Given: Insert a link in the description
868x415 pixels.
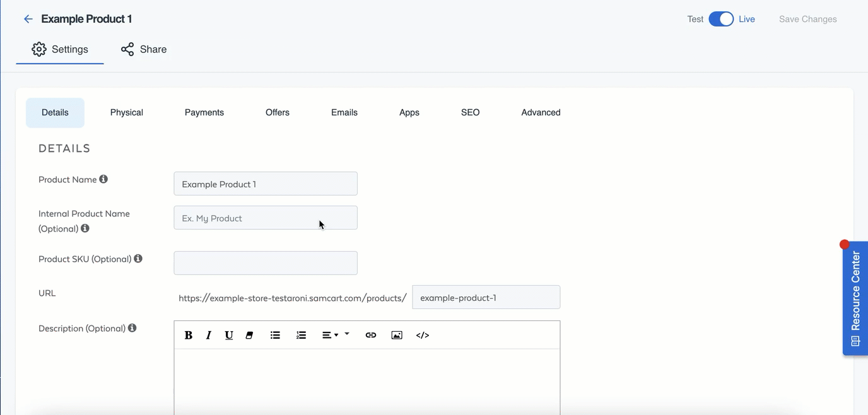Looking at the screenshot, I should click(x=371, y=335).
